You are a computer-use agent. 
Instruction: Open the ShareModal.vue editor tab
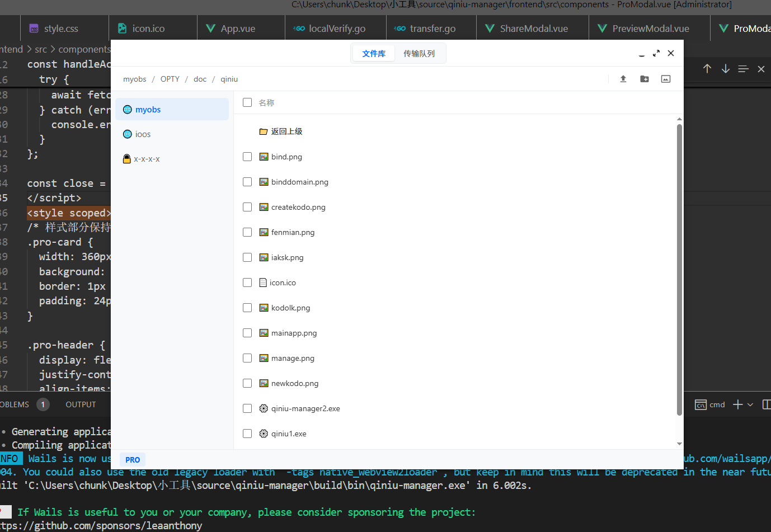pos(534,29)
